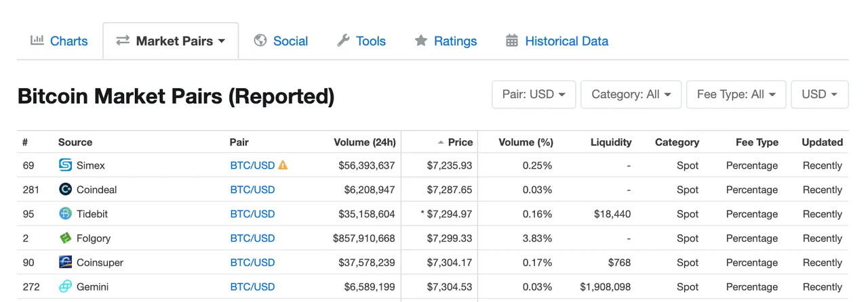Viewport: 868px width, 302px height.
Task: Click the Coindeal exchange logo icon
Action: (65, 190)
